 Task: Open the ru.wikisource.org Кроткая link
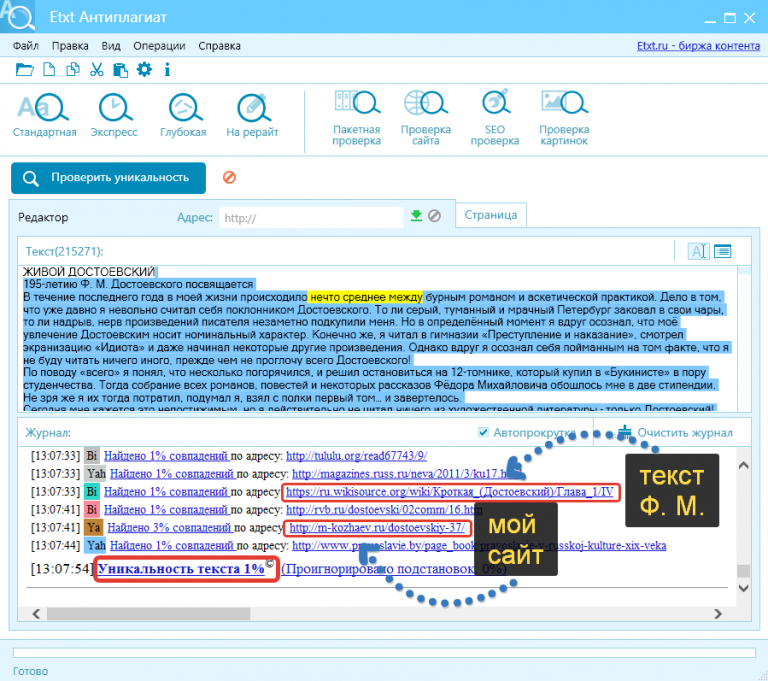click(x=450, y=491)
